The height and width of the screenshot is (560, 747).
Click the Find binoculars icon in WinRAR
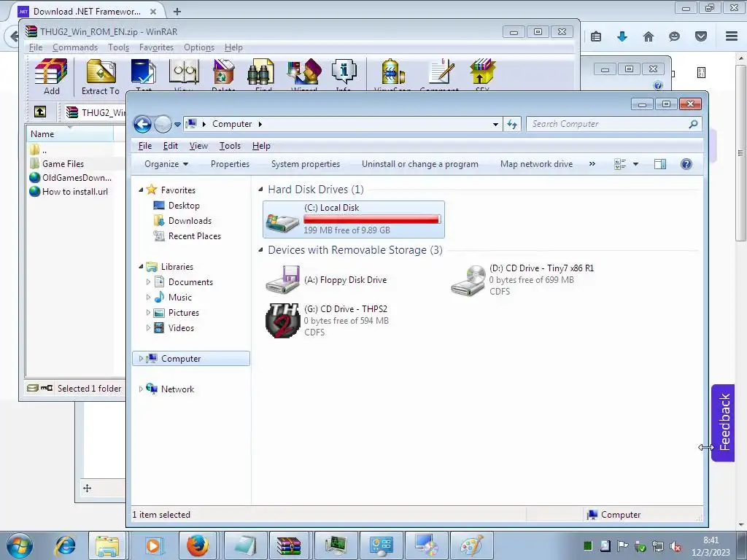click(x=260, y=74)
